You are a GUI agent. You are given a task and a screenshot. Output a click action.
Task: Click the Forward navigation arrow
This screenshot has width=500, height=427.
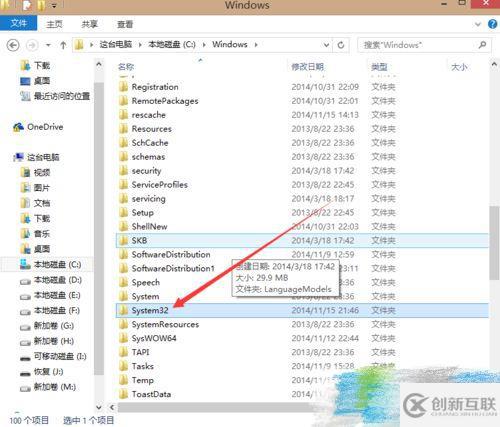(32, 45)
